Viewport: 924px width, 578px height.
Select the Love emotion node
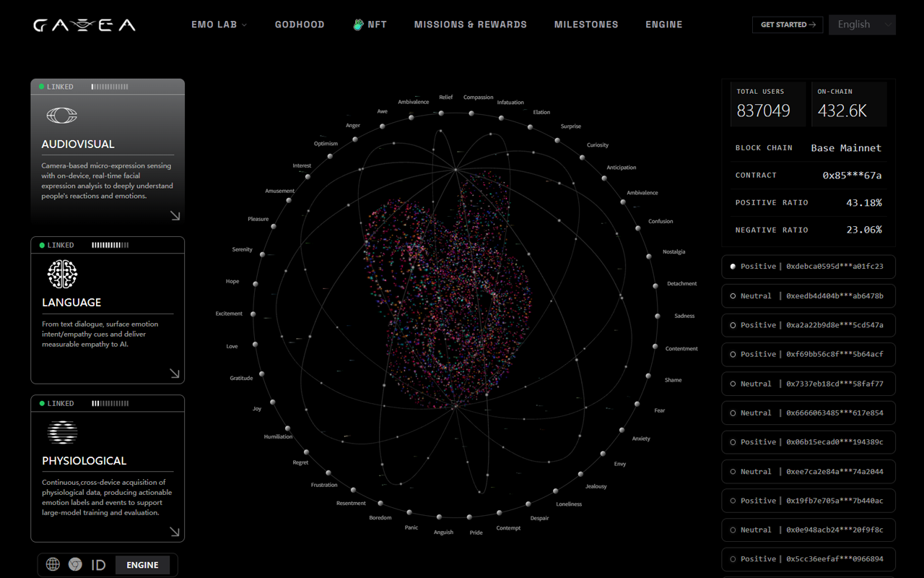[x=256, y=344]
